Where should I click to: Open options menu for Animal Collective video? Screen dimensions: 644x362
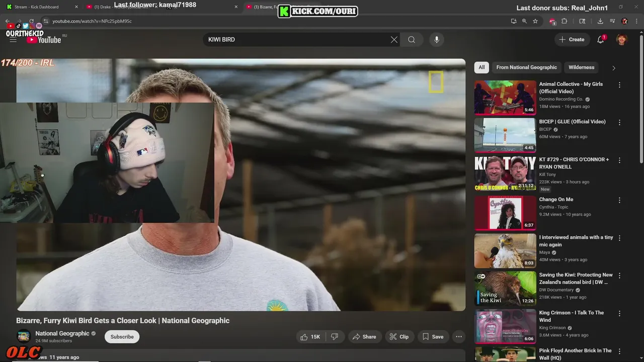[619, 85]
